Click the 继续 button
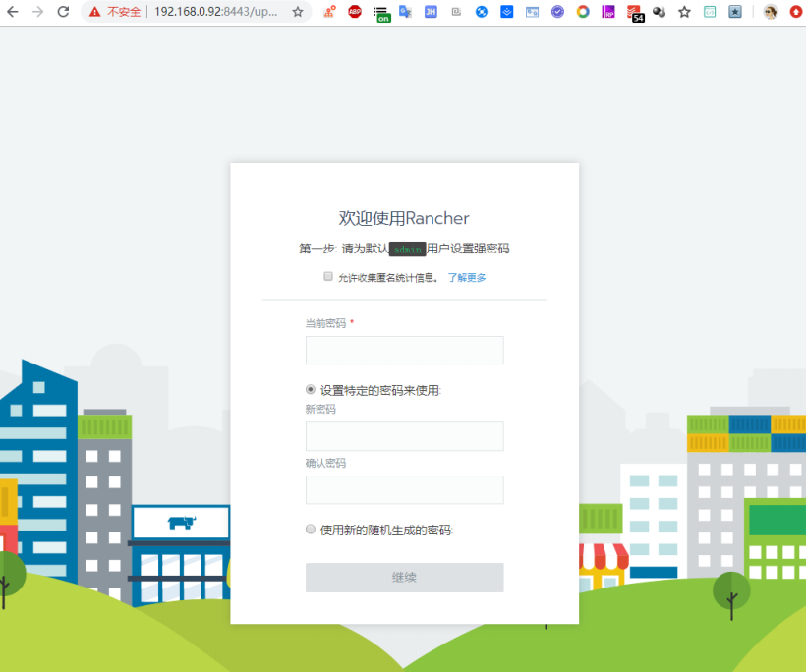806x672 pixels. click(405, 578)
